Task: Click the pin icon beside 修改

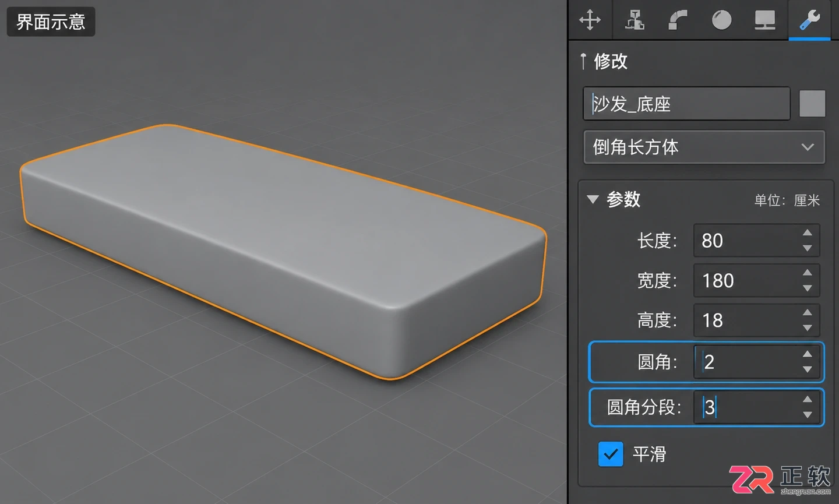Action: coord(583,61)
